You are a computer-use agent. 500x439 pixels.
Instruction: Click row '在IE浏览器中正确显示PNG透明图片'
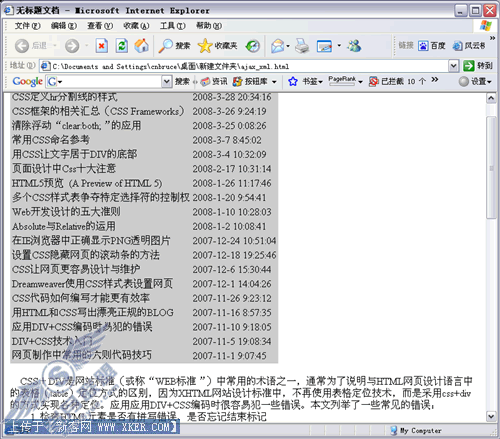click(144, 240)
